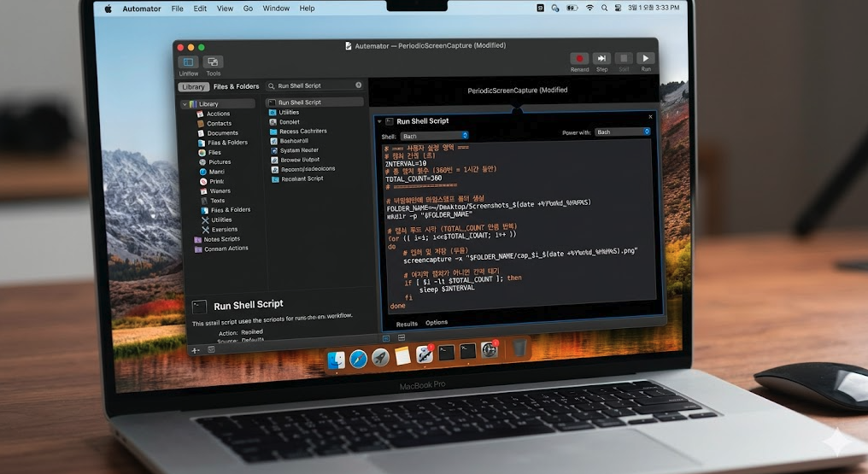Open the Window menu
Viewport: 868px width, 474px height.
point(276,9)
